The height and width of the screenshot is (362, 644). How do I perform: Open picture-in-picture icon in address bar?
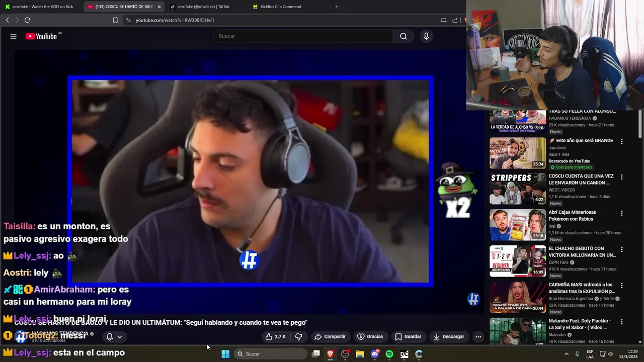point(444,20)
